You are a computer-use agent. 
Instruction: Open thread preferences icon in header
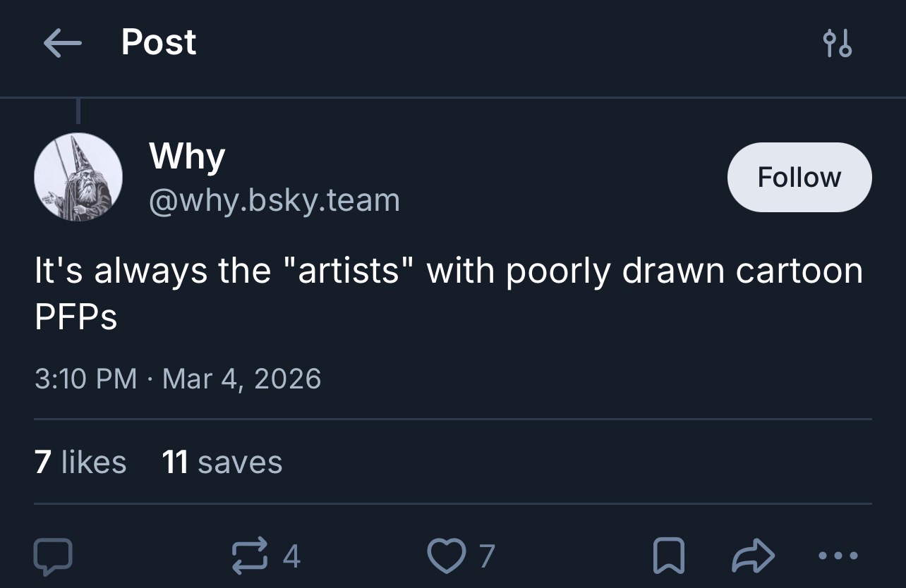[838, 44]
